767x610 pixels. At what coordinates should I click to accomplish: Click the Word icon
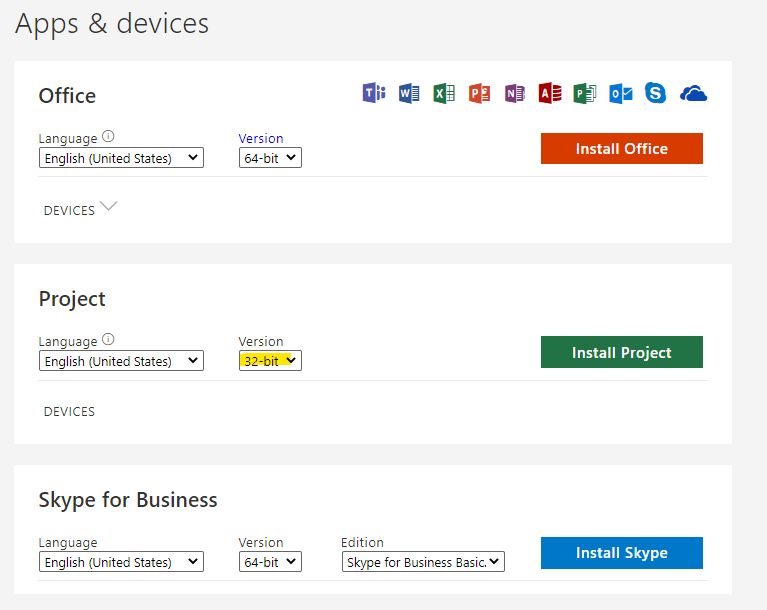409,93
